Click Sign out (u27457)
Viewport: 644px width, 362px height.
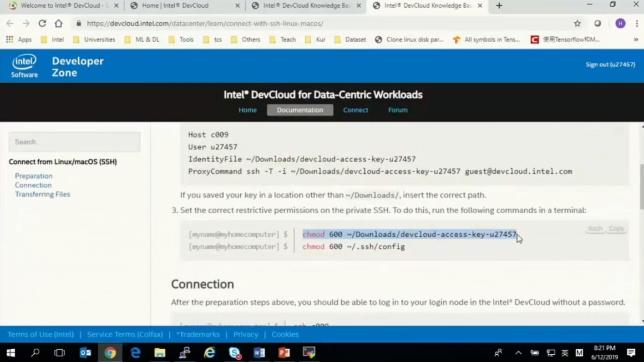tap(610, 64)
